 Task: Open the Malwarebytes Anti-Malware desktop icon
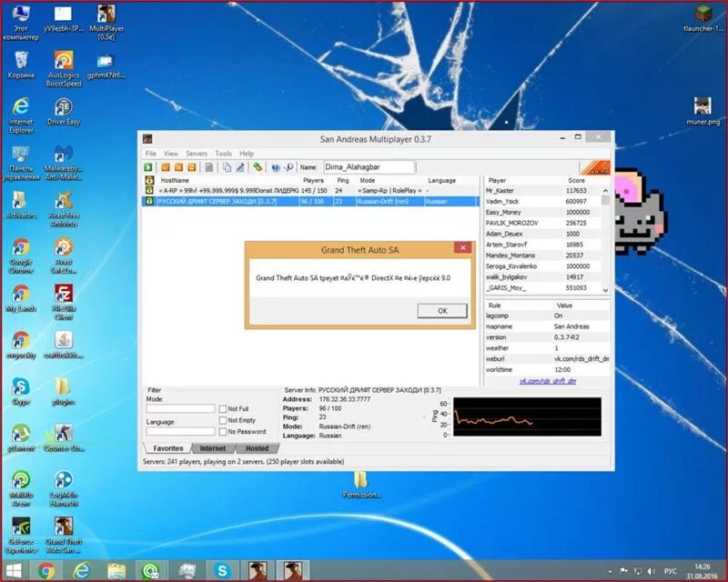point(64,163)
